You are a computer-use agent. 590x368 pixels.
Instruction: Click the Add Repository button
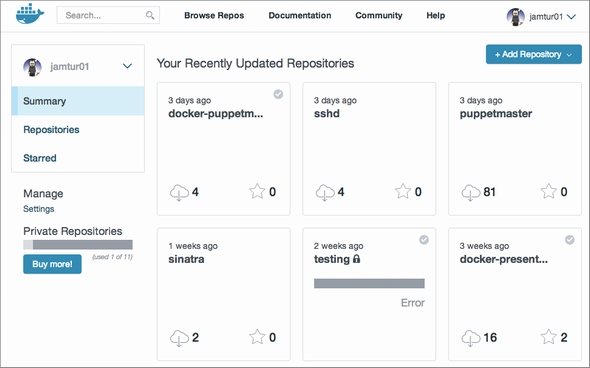pyautogui.click(x=534, y=54)
